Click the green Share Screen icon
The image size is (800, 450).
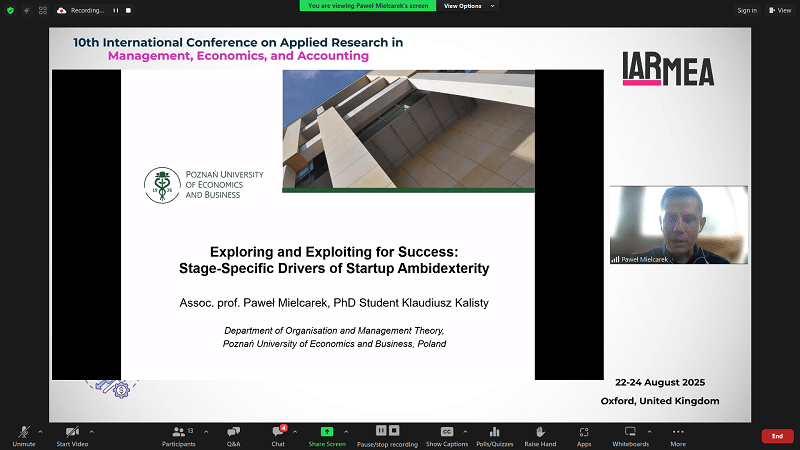(327, 432)
